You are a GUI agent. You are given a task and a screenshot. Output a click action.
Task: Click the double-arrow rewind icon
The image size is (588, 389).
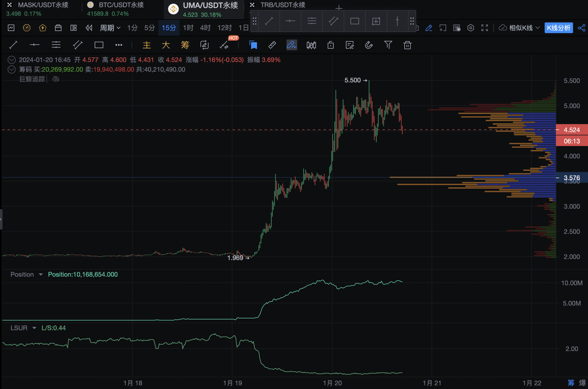pyautogui.click(x=89, y=28)
